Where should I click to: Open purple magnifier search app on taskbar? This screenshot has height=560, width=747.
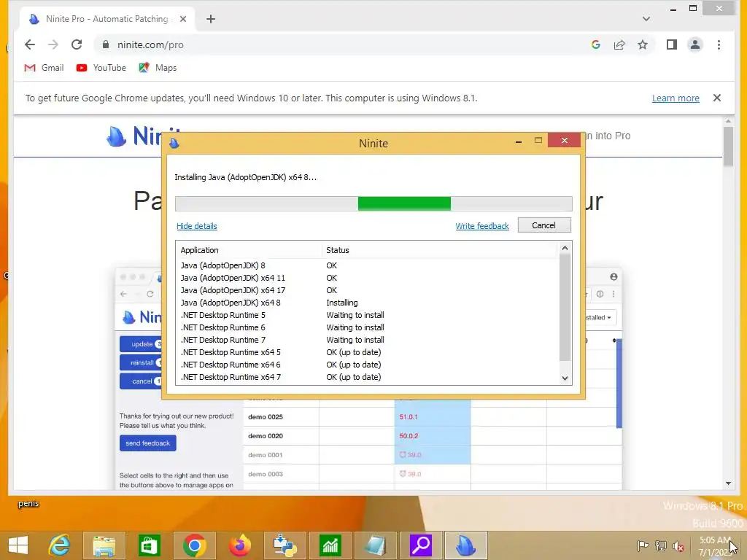[x=421, y=545]
